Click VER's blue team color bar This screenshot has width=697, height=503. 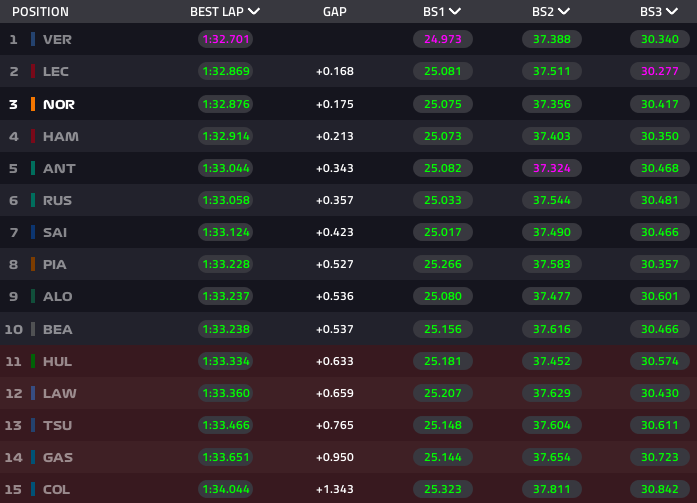click(33, 39)
